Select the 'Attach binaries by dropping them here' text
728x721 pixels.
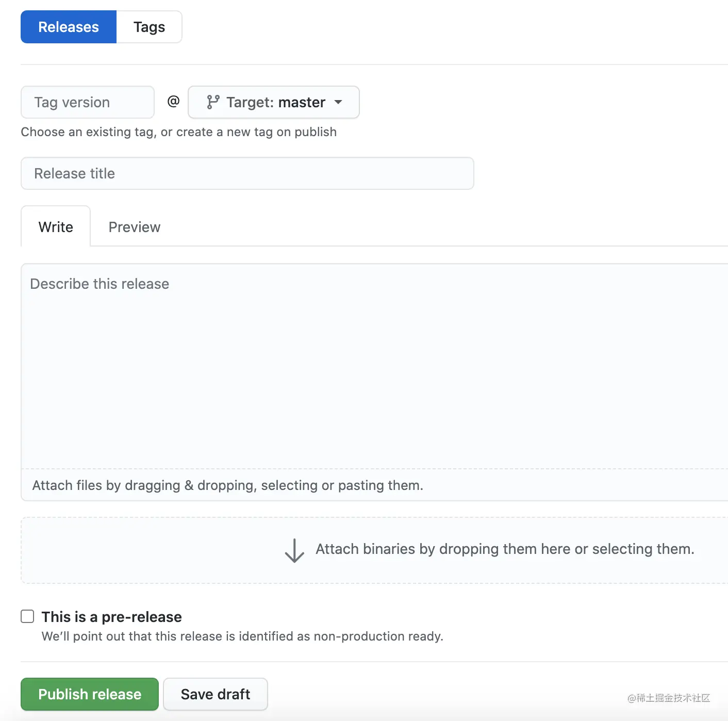pos(505,549)
